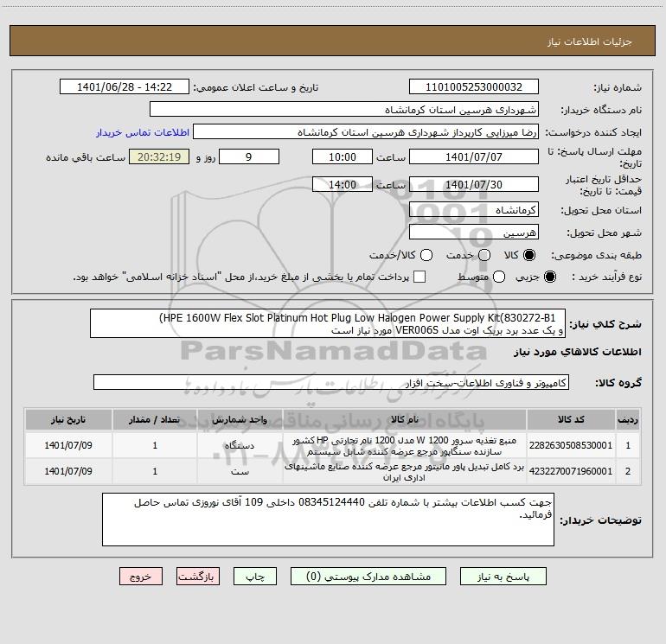
Task: Click the need date 1401/07/09 in row 1
Action: click(68, 445)
